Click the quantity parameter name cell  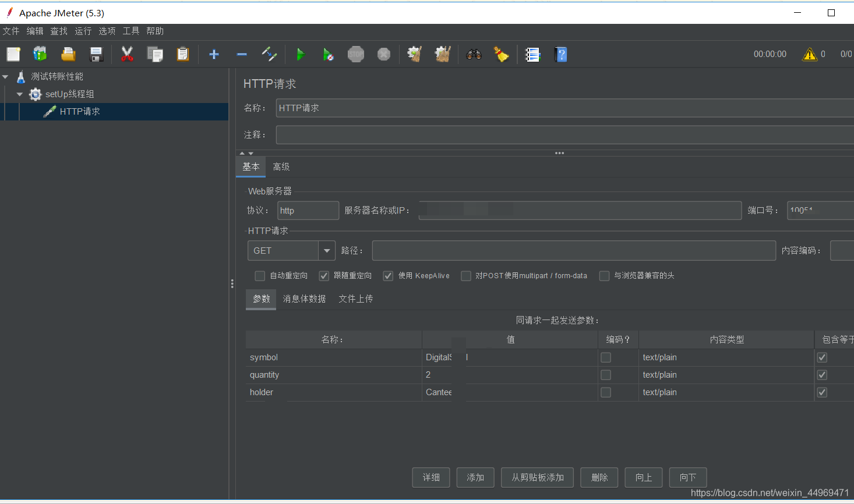coord(334,375)
